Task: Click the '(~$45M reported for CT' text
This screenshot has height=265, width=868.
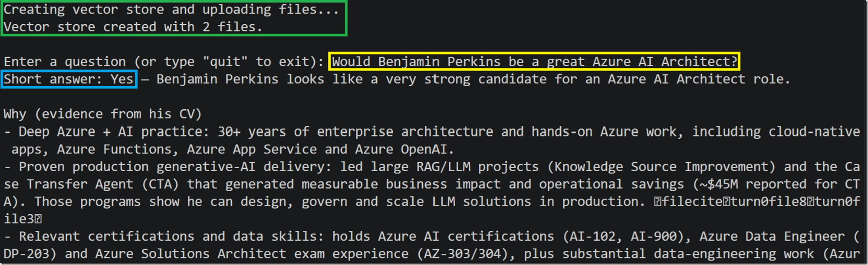Action: 776,184
